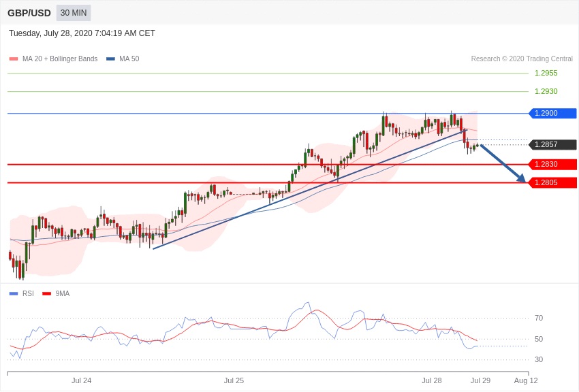Click the RSI 30 level label

tap(539, 359)
